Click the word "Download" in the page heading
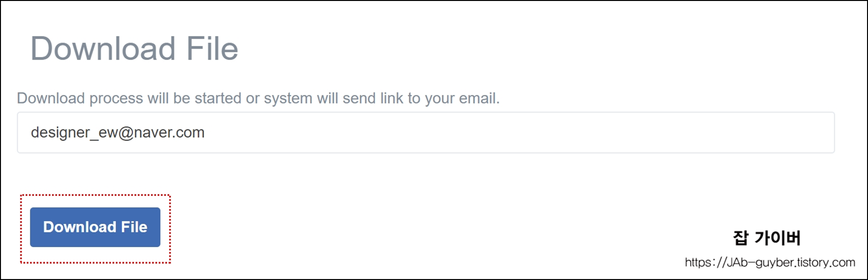This screenshot has width=868, height=280. [103, 49]
